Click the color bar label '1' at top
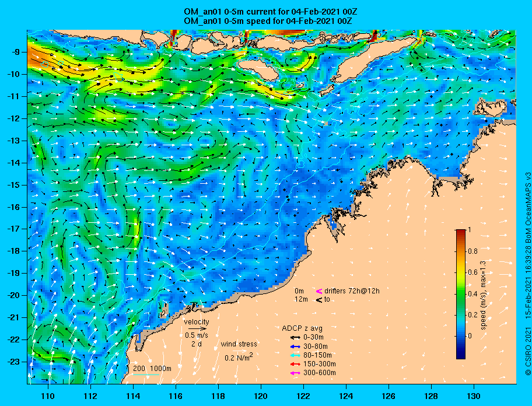Viewport: 532px width, 406px height. (470, 230)
